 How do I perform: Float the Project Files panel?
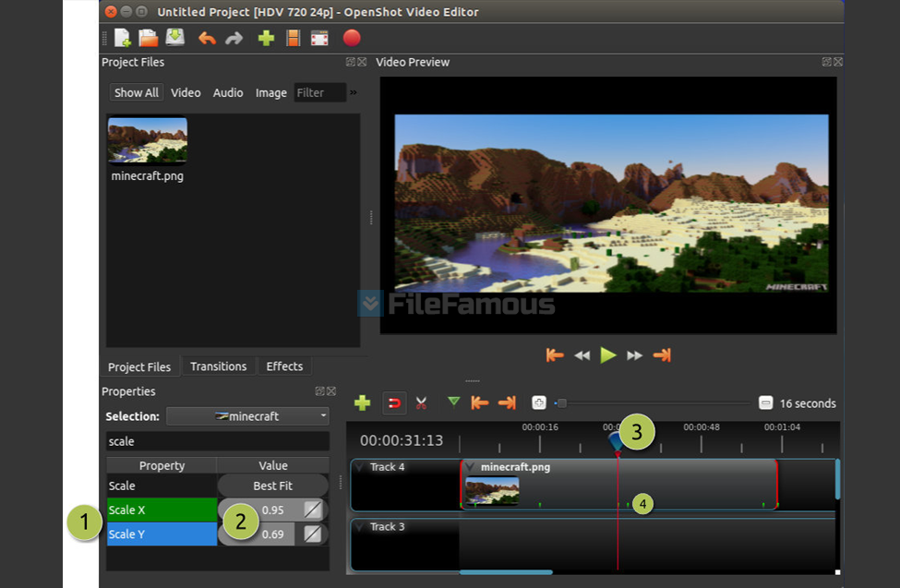pyautogui.click(x=350, y=62)
